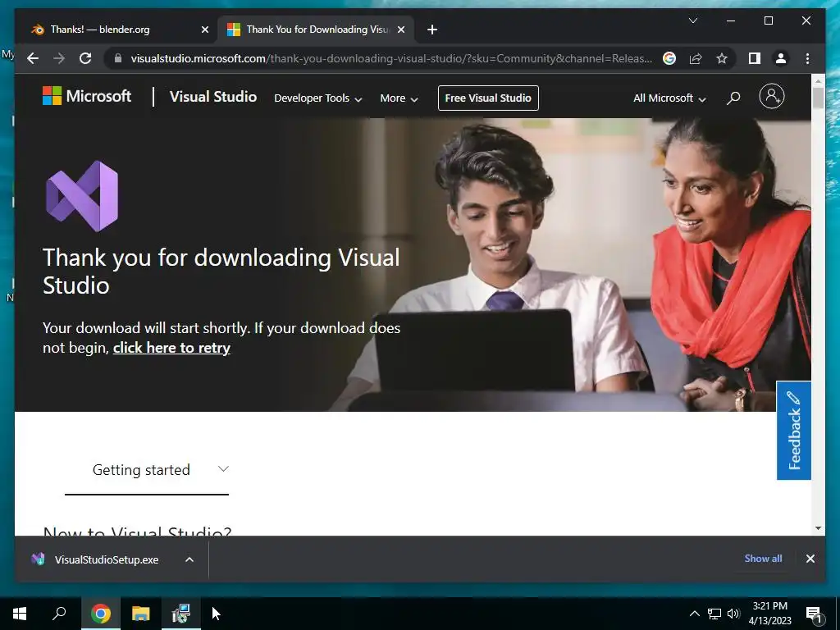This screenshot has width=840, height=630.
Task: Close the blender.org tab
Action: [204, 30]
